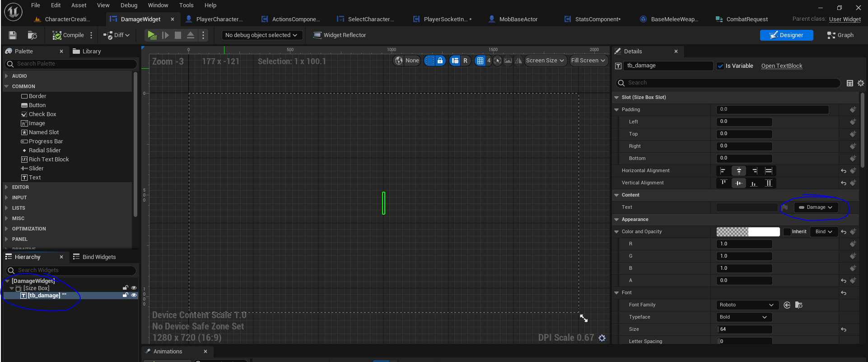Screen dimensions: 868x362
Task: Open Color and Opacity swatch picker
Action: (x=748, y=232)
